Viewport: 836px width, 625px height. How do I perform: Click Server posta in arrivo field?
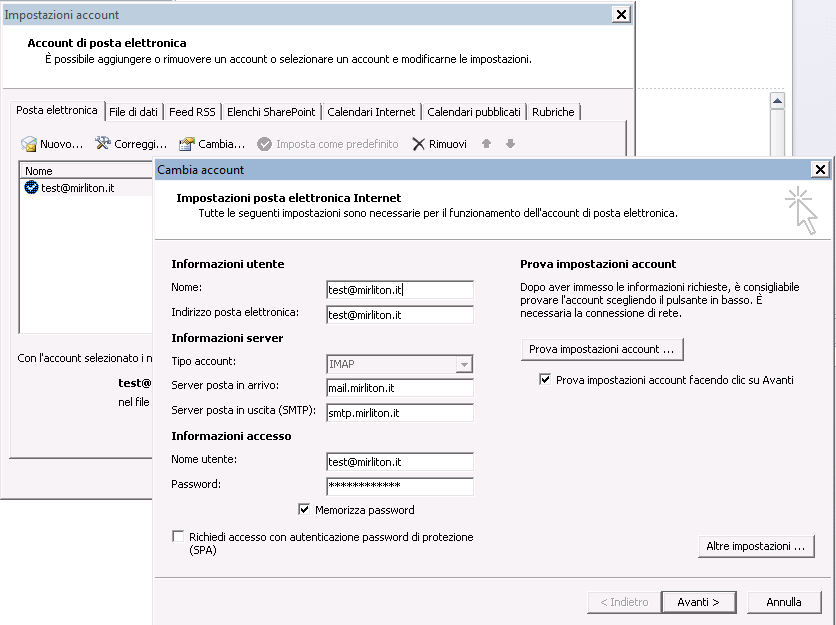[x=400, y=388]
